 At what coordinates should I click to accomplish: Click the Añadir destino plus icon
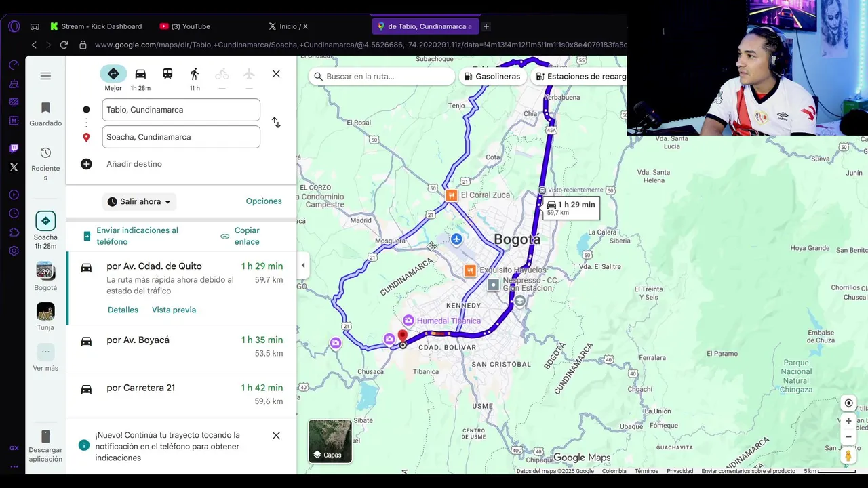(x=86, y=164)
